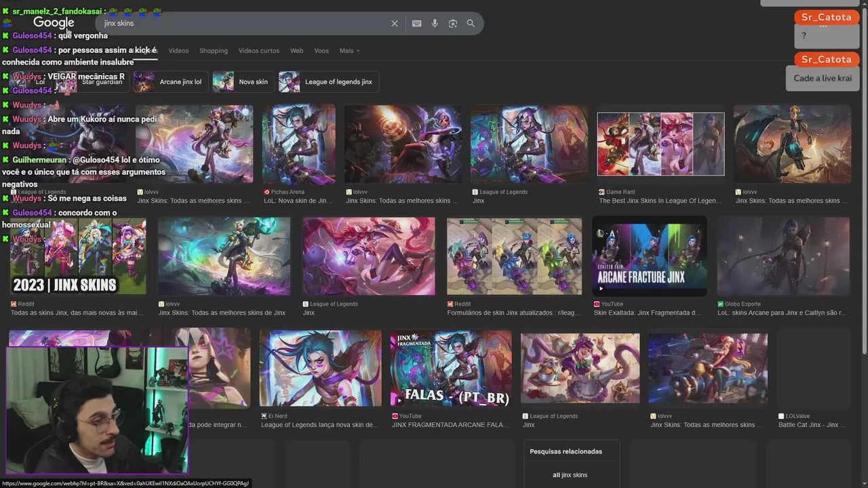This screenshot has width=868, height=488.
Task: Switch to the Shopping tab
Action: [x=214, y=51]
